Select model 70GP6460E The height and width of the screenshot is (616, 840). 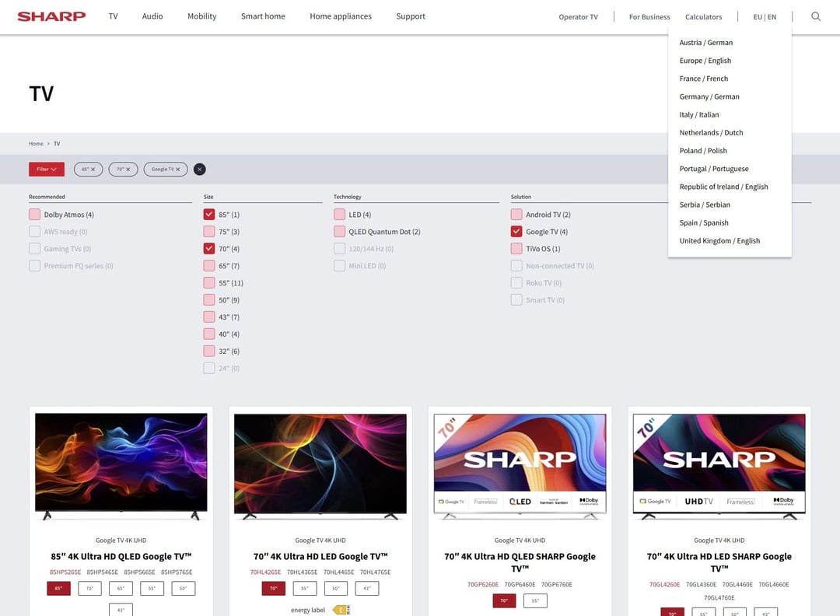pyautogui.click(x=520, y=585)
